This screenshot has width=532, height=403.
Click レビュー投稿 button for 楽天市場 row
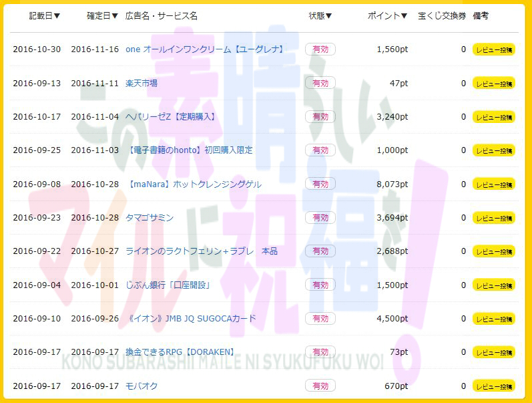coord(494,84)
